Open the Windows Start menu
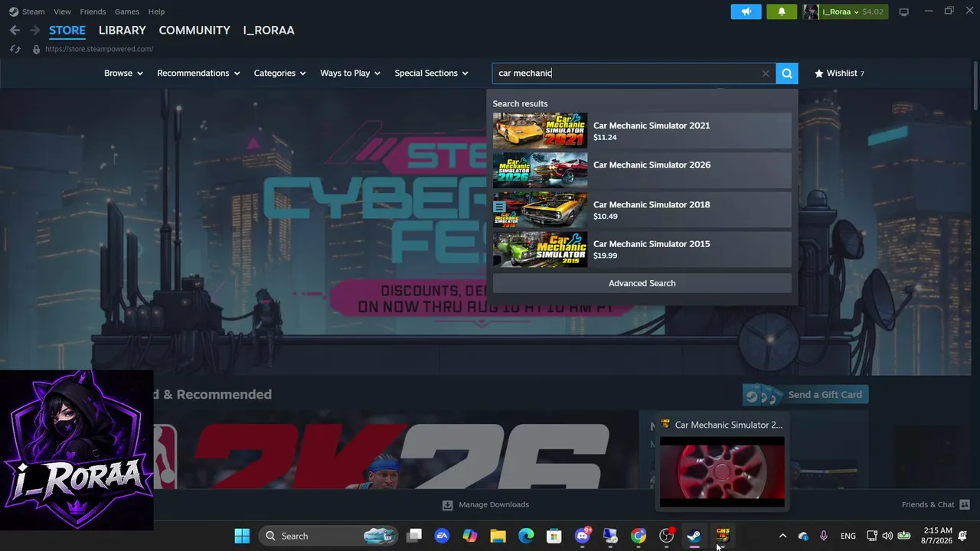This screenshot has height=551, width=980. tap(242, 536)
